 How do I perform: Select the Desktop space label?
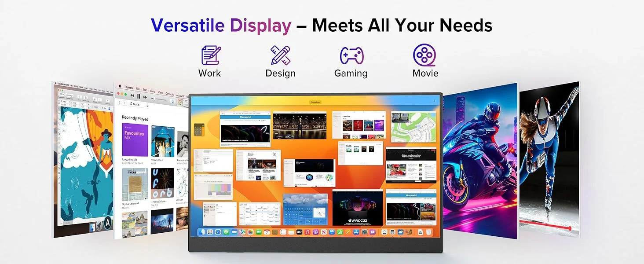[x=315, y=102]
